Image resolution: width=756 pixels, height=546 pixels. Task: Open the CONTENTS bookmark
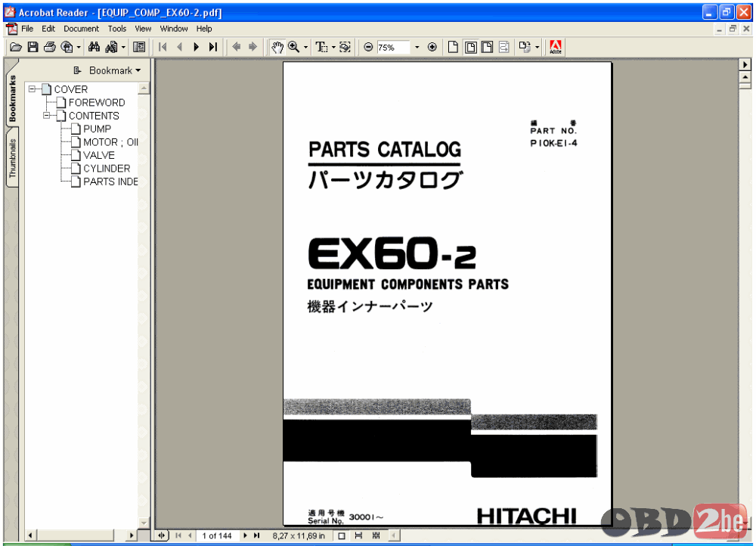coord(94,116)
